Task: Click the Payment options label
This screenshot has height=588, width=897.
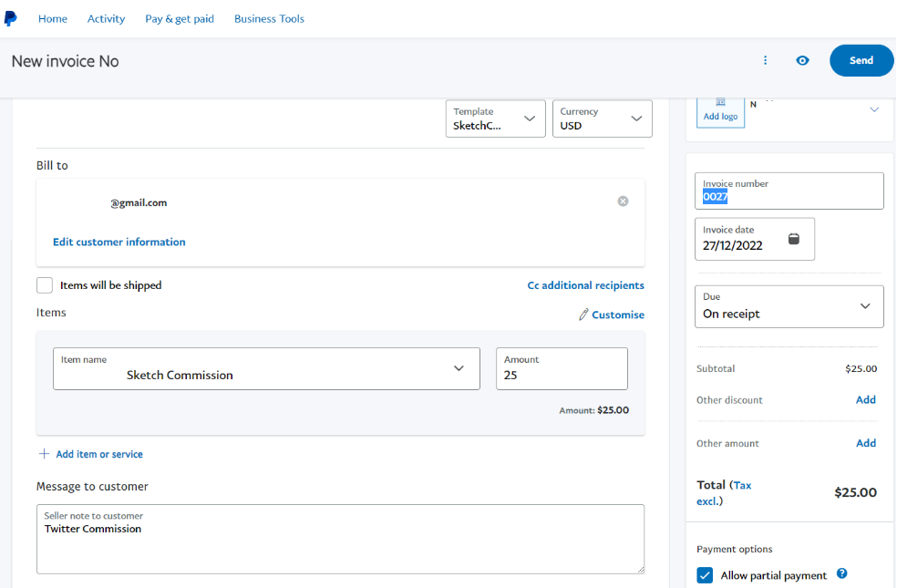Action: click(735, 549)
